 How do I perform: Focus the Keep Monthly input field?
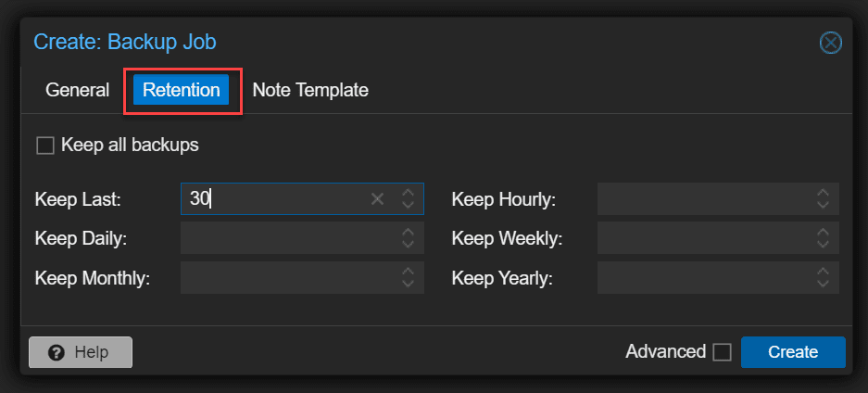coord(285,277)
